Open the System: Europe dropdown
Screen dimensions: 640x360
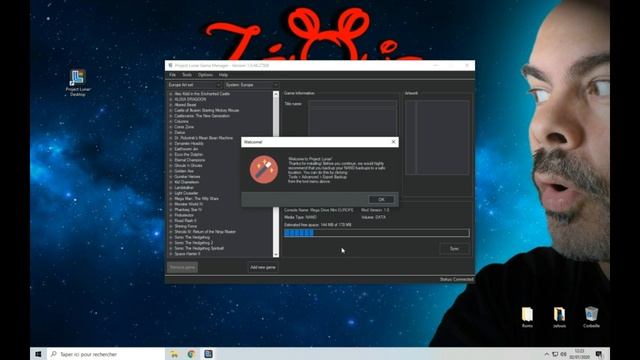coord(251,85)
